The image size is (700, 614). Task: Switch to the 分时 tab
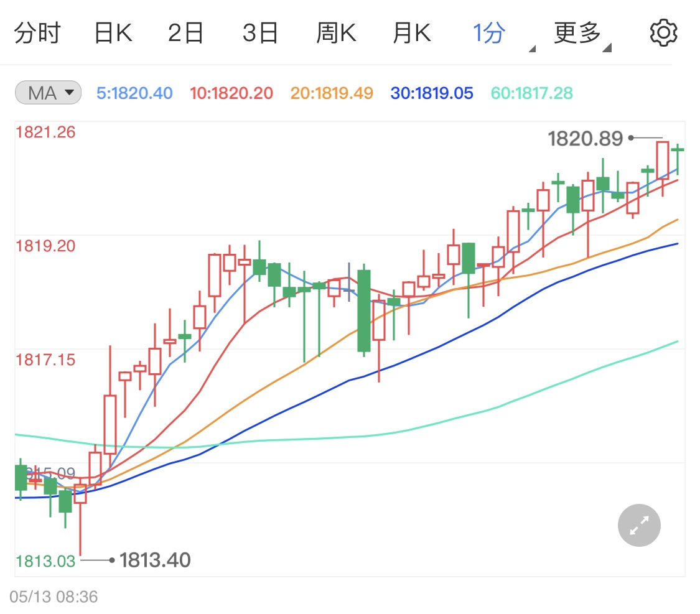pyautogui.click(x=37, y=33)
